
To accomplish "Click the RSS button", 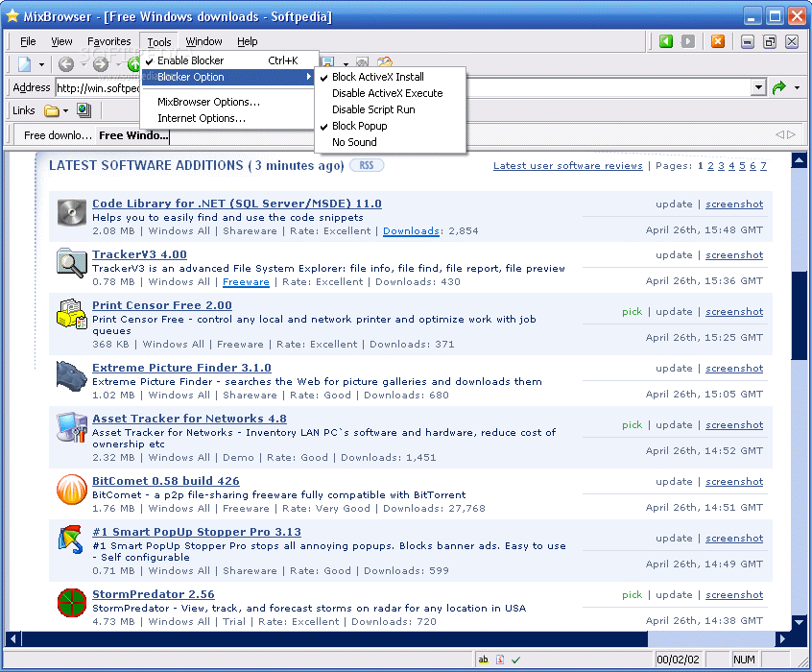I will tap(367, 165).
